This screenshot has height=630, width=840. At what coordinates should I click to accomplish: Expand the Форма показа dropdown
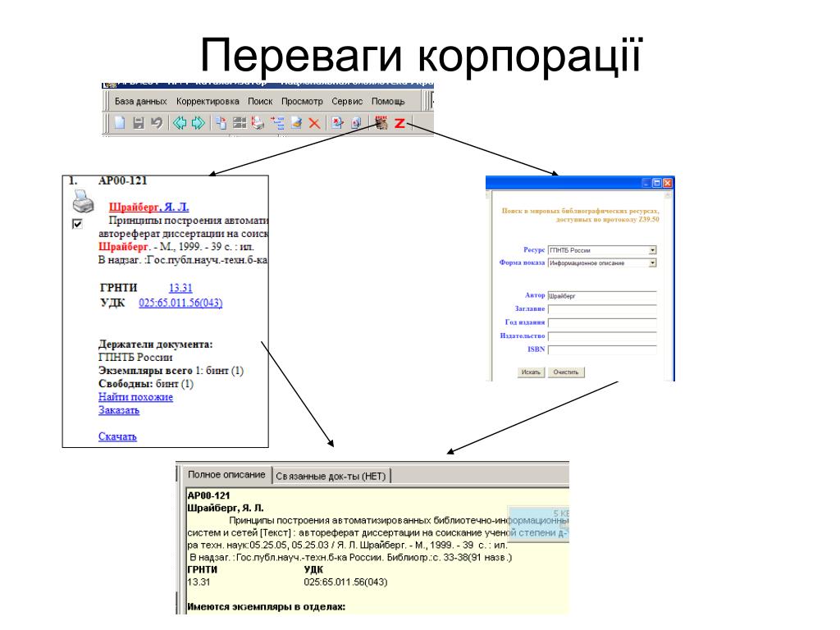point(652,263)
